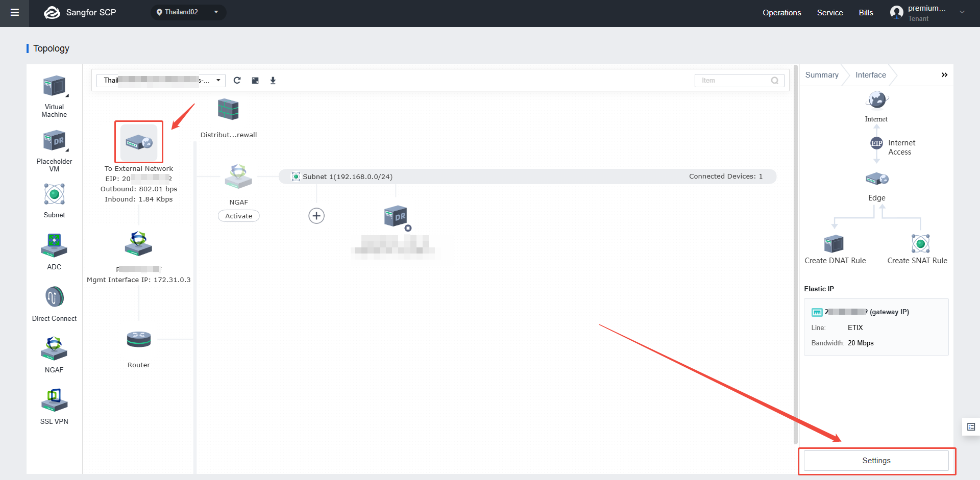The image size is (980, 480).
Task: Open the VPC selector dropdown
Action: (x=161, y=80)
